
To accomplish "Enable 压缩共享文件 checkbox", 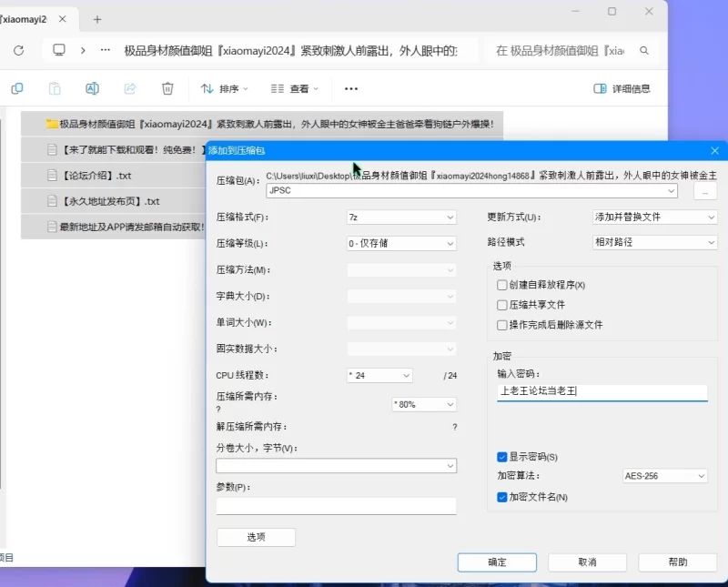I will (502, 305).
